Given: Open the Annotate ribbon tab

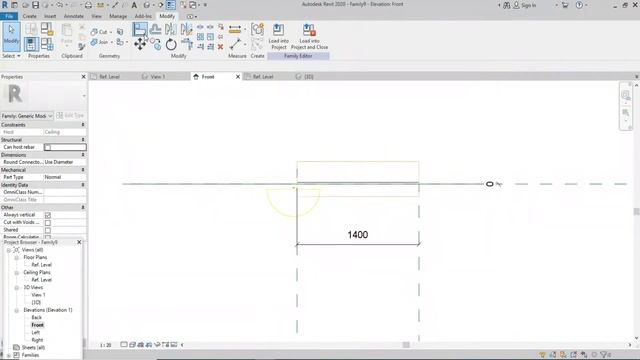Looking at the screenshot, I should pos(74,16).
